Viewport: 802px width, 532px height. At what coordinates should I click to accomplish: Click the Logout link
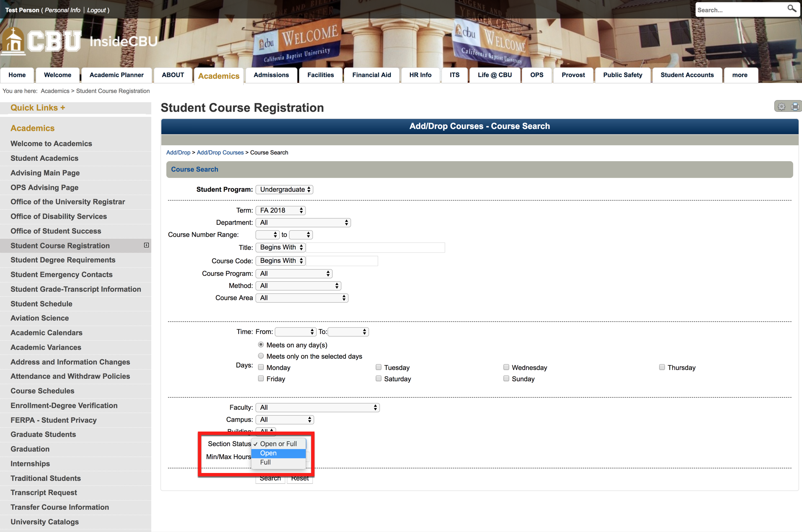tap(96, 10)
